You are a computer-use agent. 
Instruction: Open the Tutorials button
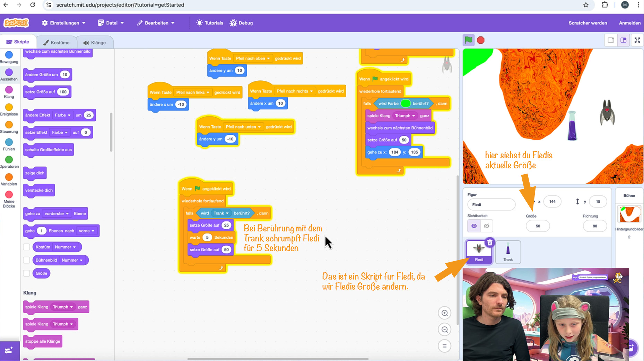[x=210, y=23]
